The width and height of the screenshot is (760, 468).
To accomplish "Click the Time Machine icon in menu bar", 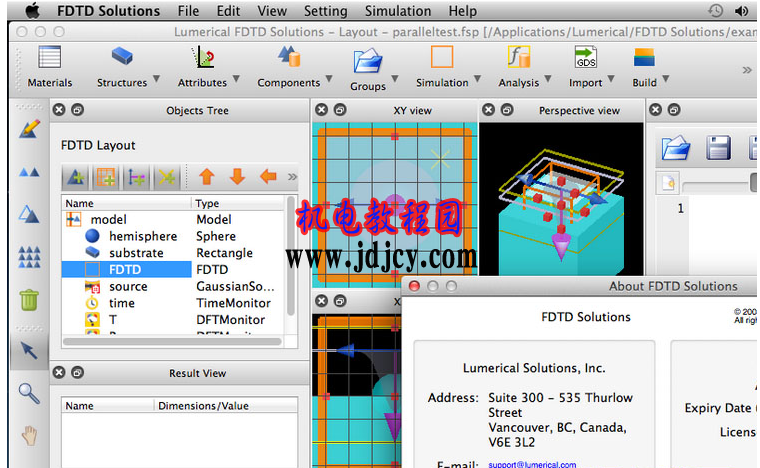I will [715, 11].
